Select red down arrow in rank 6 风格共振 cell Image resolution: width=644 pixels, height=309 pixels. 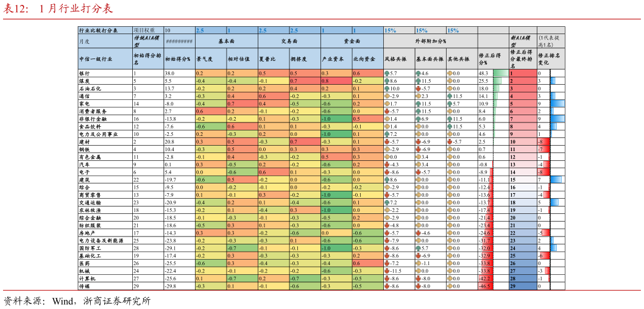[x=387, y=111]
